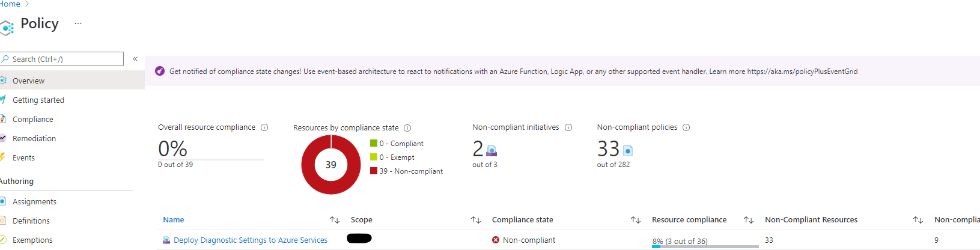
Task: Click the 'out of 282' policies text
Action: pos(613,165)
